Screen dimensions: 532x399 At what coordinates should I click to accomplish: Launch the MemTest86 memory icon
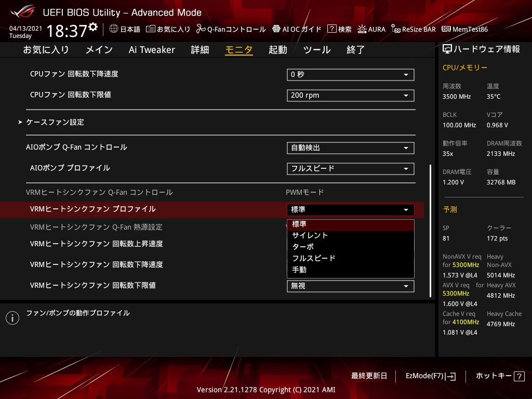tap(446, 29)
